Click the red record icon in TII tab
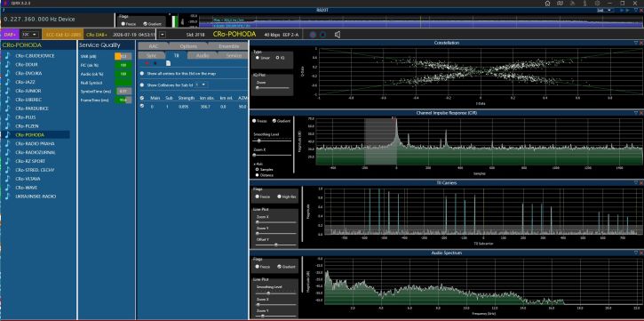The height and width of the screenshot is (321, 644). pos(147,63)
